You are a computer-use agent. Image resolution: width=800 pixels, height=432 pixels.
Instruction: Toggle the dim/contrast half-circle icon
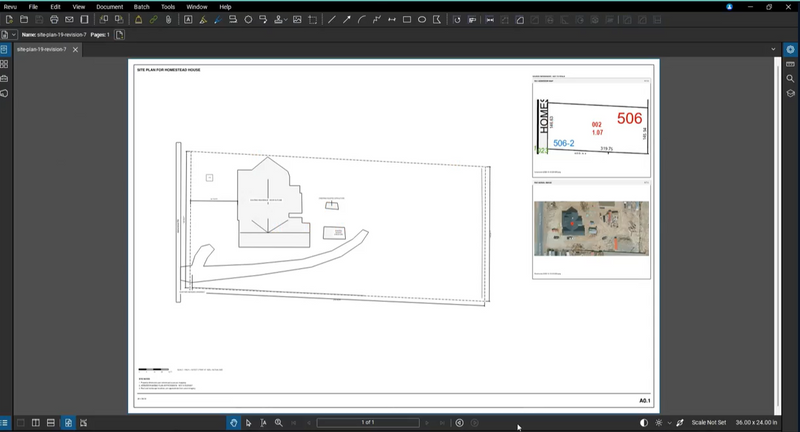tap(644, 423)
